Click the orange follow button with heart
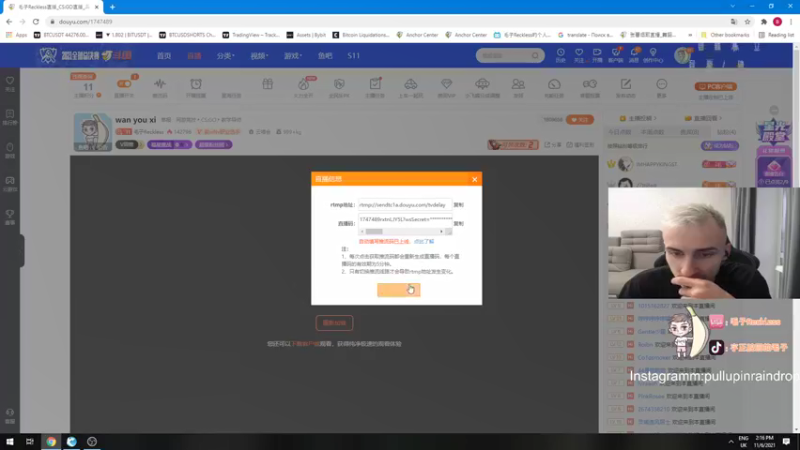Screen dimensions: 800x450 point(580,119)
